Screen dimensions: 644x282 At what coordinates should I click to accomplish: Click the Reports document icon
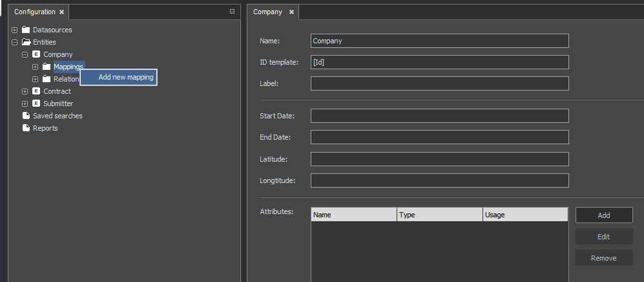[26, 128]
